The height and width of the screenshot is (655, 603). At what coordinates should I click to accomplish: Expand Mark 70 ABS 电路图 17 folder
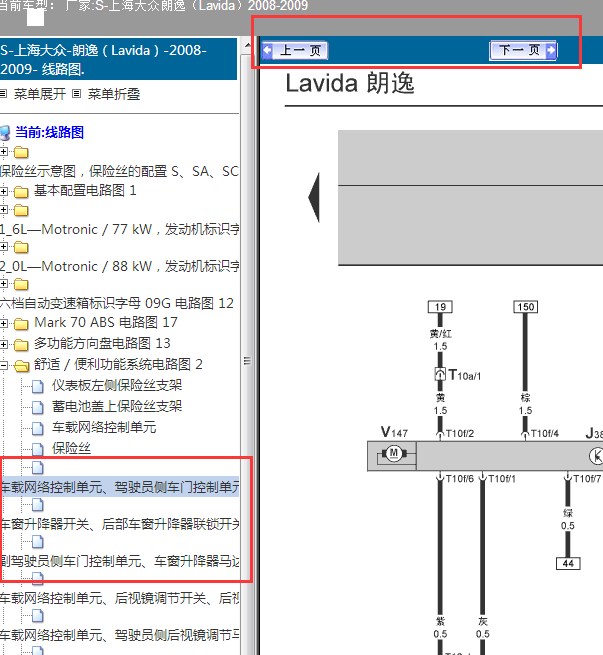pos(4,323)
